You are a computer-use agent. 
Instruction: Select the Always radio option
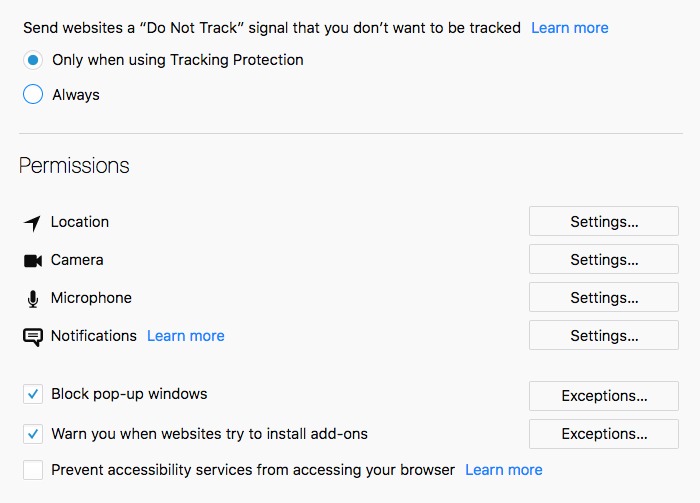(x=33, y=94)
